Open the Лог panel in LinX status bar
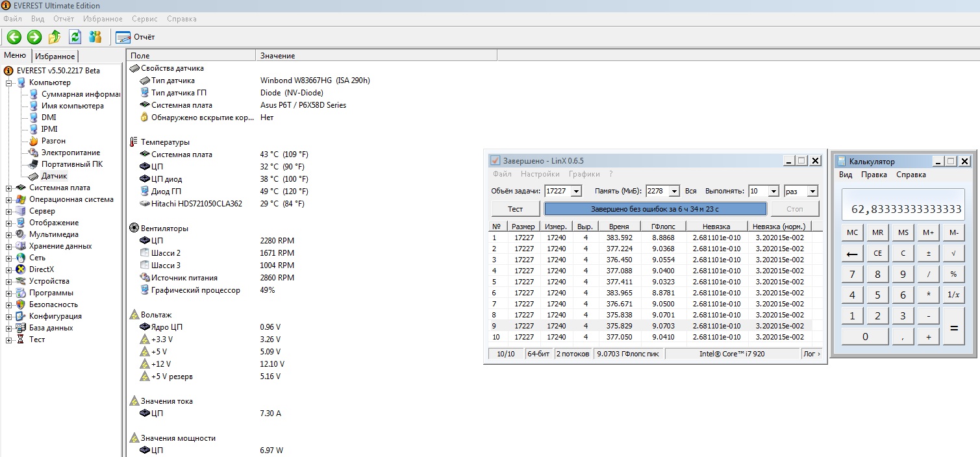 pos(812,354)
